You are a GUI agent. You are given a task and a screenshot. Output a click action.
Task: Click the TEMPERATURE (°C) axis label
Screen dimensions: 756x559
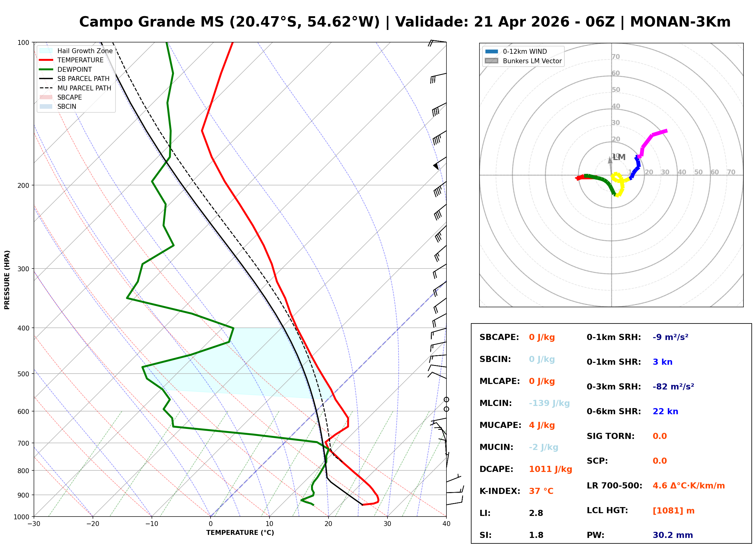point(240,533)
